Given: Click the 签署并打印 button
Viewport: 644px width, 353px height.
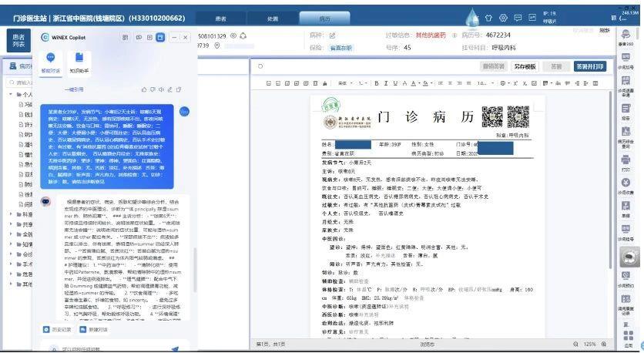Looking at the screenshot, I should pos(590,66).
